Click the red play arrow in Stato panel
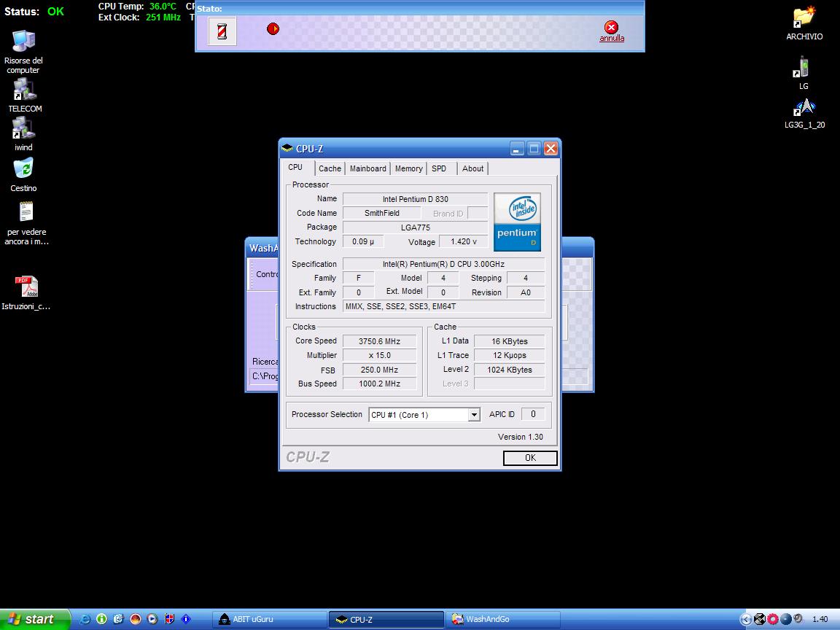Screen dimensions: 840x630 tap(273, 29)
